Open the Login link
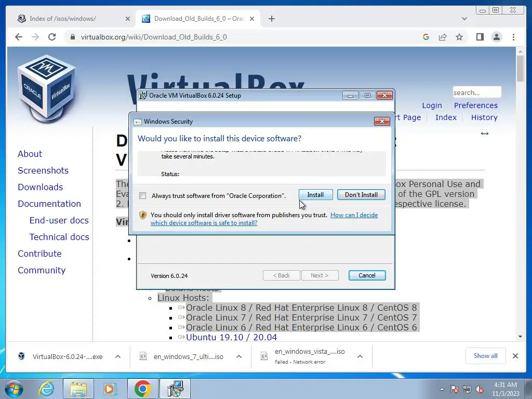This screenshot has height=399, width=532. tap(432, 105)
